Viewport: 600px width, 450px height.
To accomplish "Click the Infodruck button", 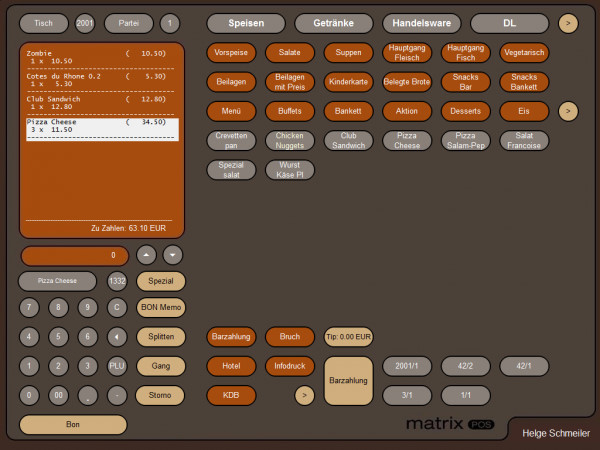I will 290,366.
